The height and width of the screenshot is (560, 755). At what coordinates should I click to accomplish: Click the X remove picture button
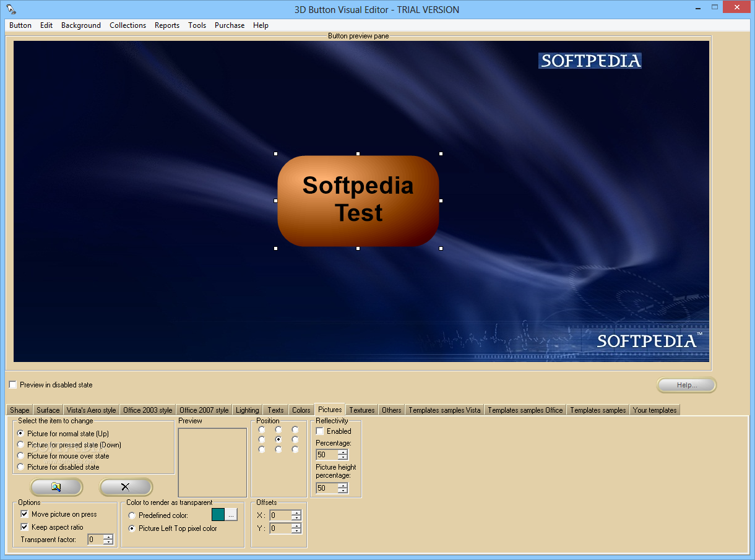click(126, 487)
